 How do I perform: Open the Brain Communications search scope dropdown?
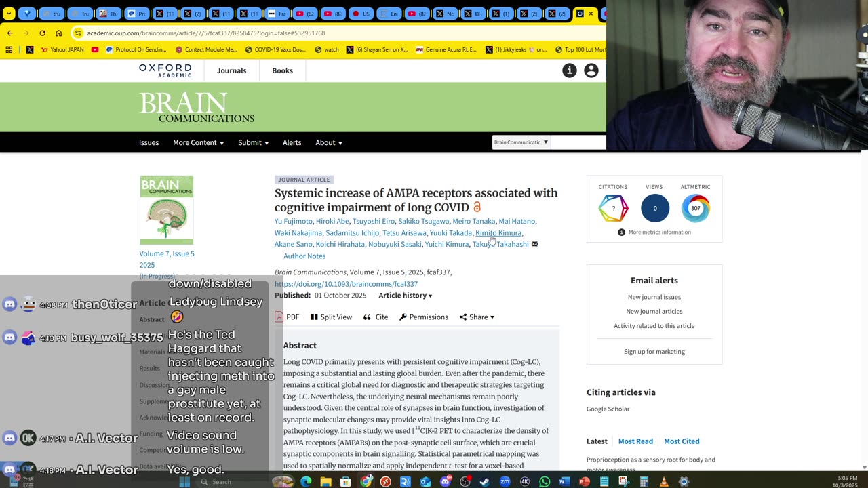(521, 142)
